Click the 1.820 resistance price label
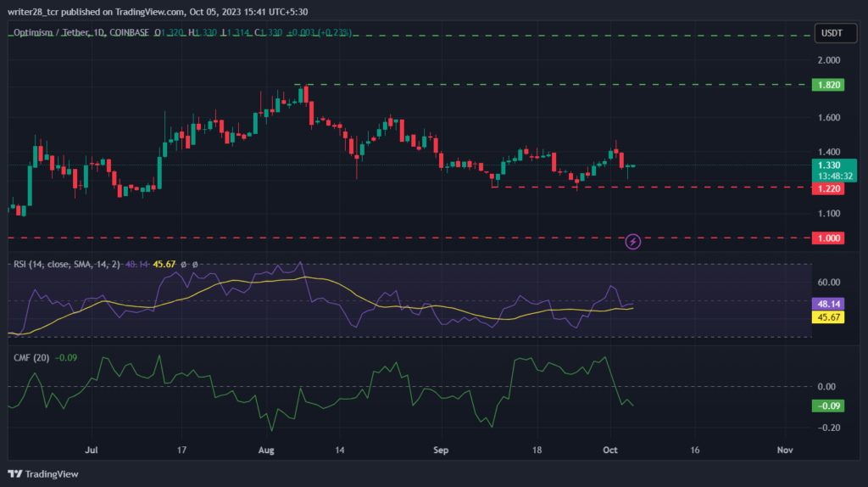The height and width of the screenshot is (487, 868). point(827,85)
